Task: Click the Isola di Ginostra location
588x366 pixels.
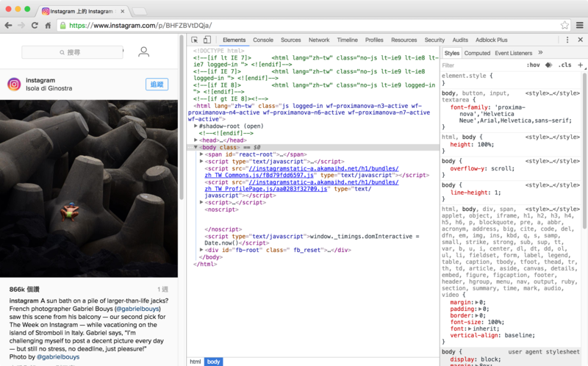Action: click(49, 88)
